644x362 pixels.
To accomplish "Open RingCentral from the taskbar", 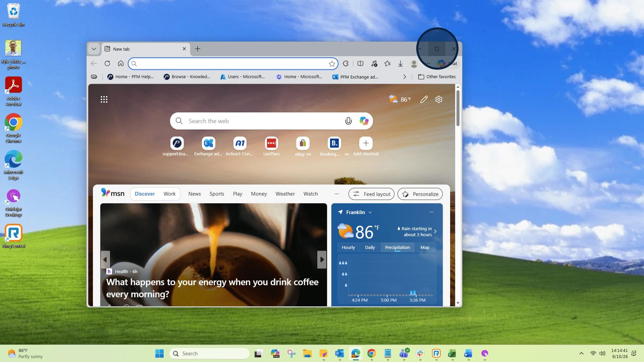I will point(436,353).
